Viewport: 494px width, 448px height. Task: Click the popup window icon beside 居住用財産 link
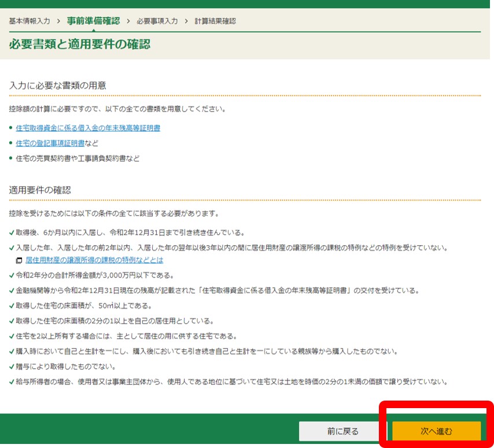19,260
